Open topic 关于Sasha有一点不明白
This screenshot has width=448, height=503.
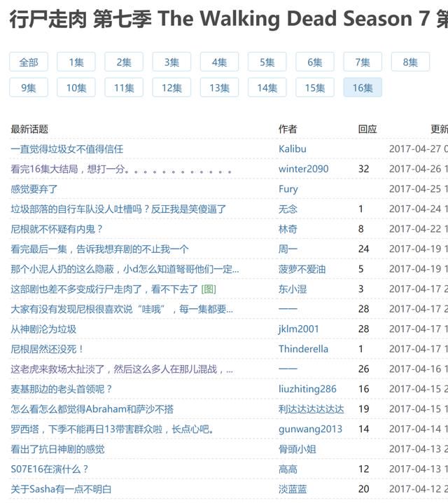61,489
